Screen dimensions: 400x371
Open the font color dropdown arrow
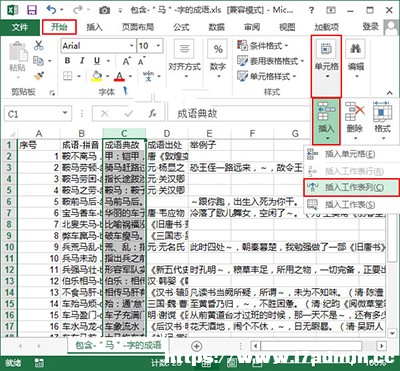[x=130, y=76]
